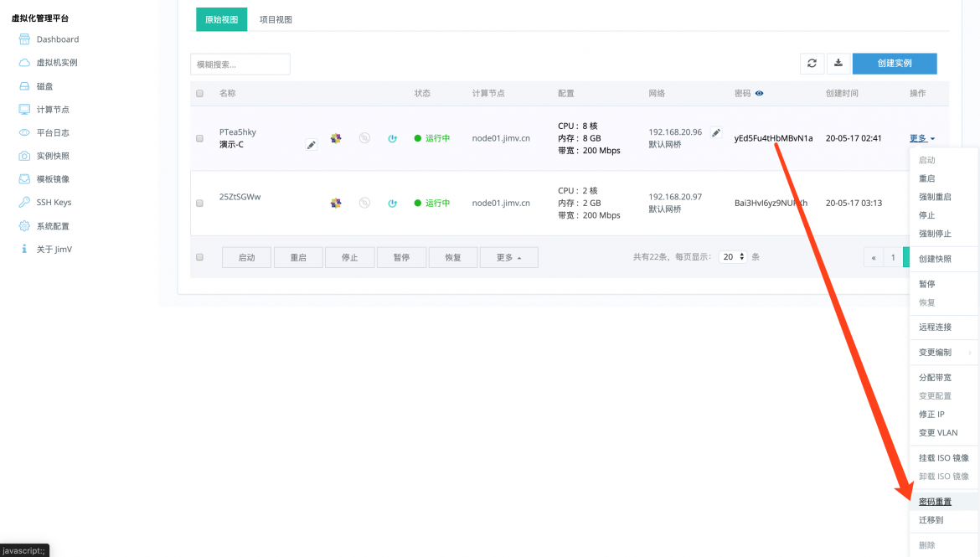Image resolution: width=980 pixels, height=557 pixels.
Task: Open 计算节点 monitor icon
Action: (x=24, y=110)
